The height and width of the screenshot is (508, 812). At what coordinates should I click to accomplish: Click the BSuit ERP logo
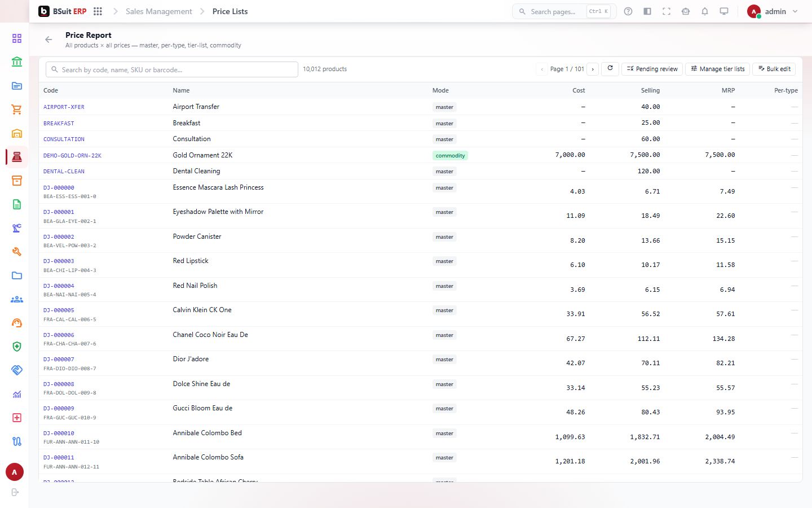[63, 11]
